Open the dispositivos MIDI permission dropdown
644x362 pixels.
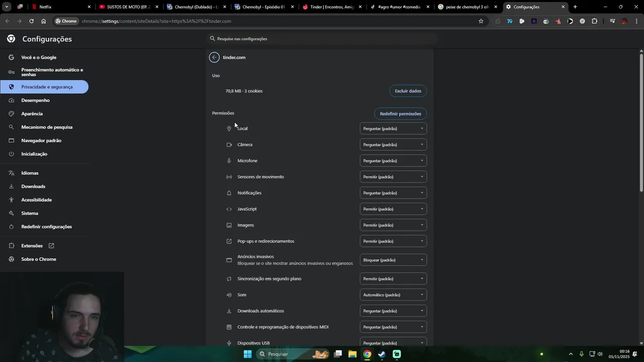pyautogui.click(x=393, y=327)
